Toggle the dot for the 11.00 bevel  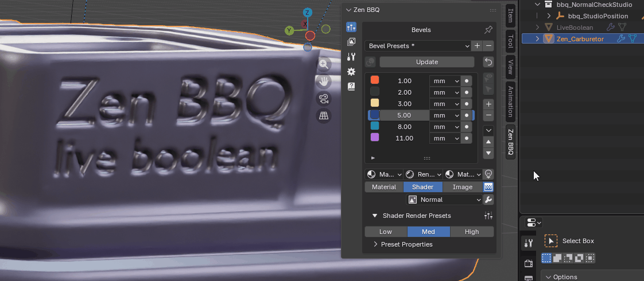tap(467, 138)
